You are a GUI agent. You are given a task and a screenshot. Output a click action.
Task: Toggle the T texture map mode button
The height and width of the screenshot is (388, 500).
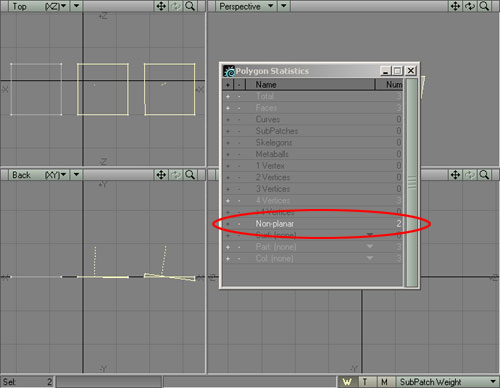point(365,382)
